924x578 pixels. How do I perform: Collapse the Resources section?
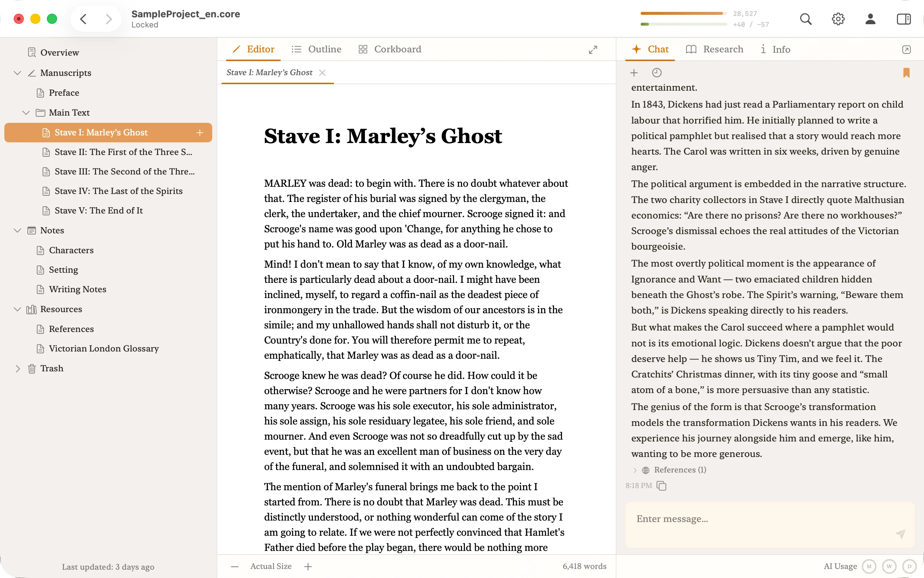(x=17, y=309)
